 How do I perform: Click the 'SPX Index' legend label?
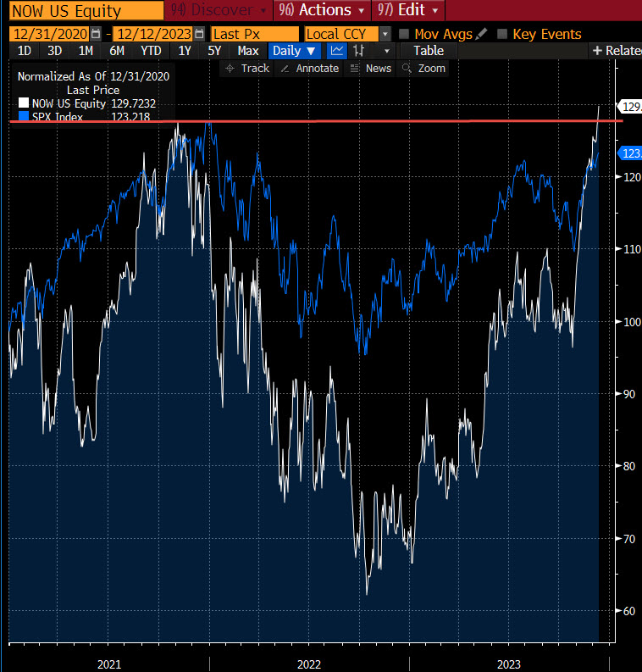tap(58, 117)
